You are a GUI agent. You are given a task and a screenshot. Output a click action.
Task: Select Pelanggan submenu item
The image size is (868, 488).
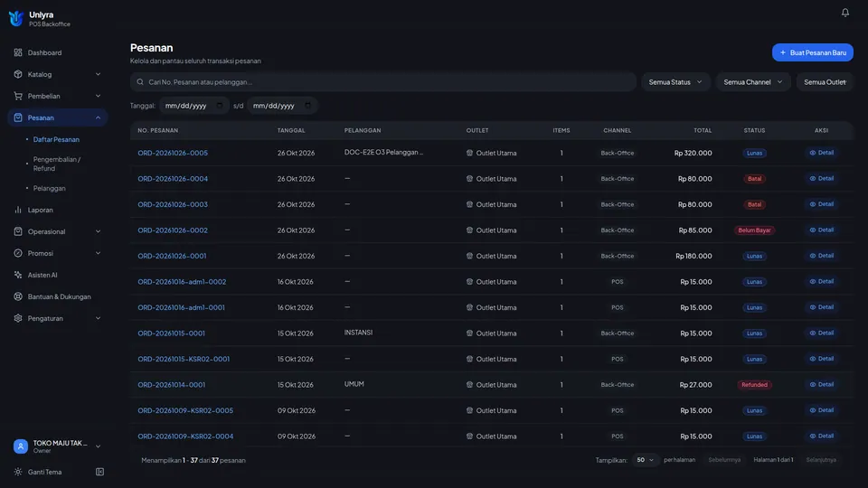[x=49, y=188]
